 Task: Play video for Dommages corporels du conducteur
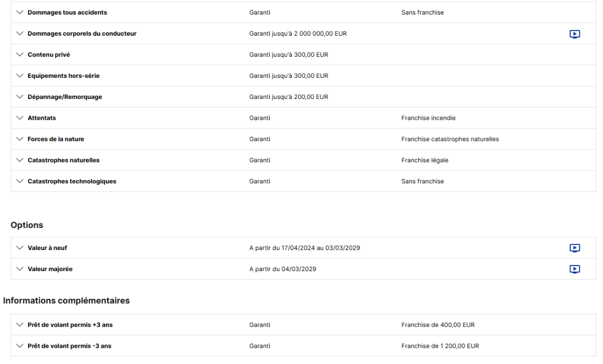point(575,34)
